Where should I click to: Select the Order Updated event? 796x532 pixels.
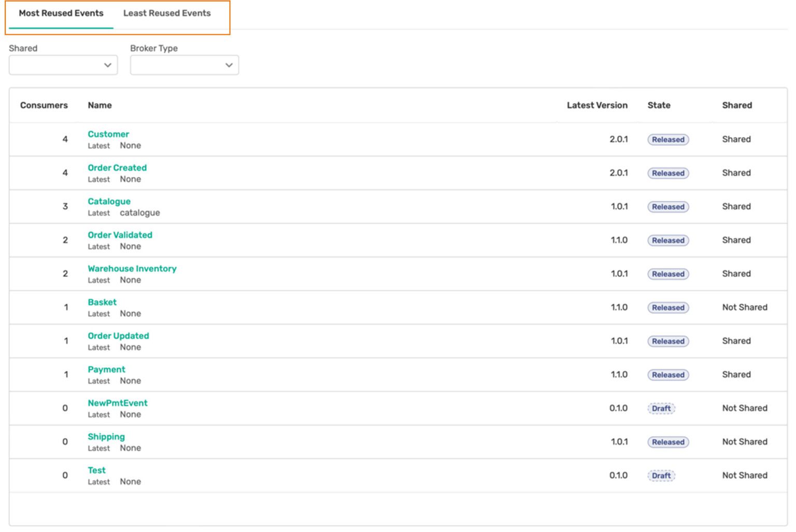click(118, 336)
